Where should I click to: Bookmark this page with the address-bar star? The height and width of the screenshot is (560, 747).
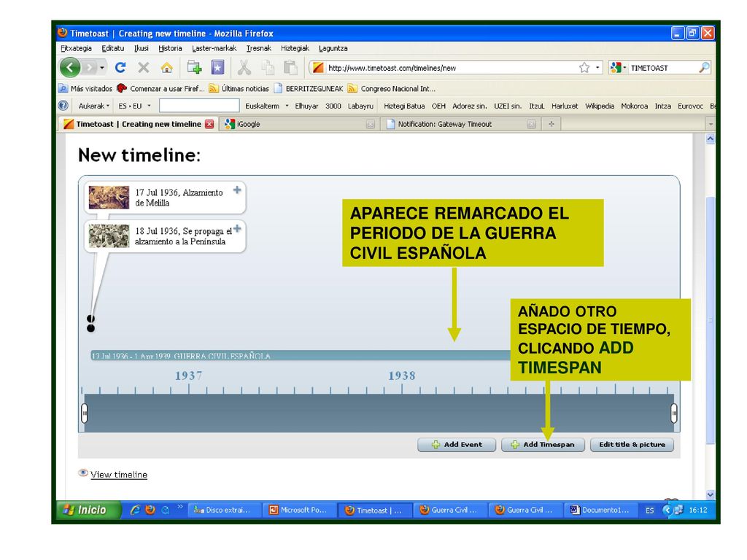tap(584, 68)
